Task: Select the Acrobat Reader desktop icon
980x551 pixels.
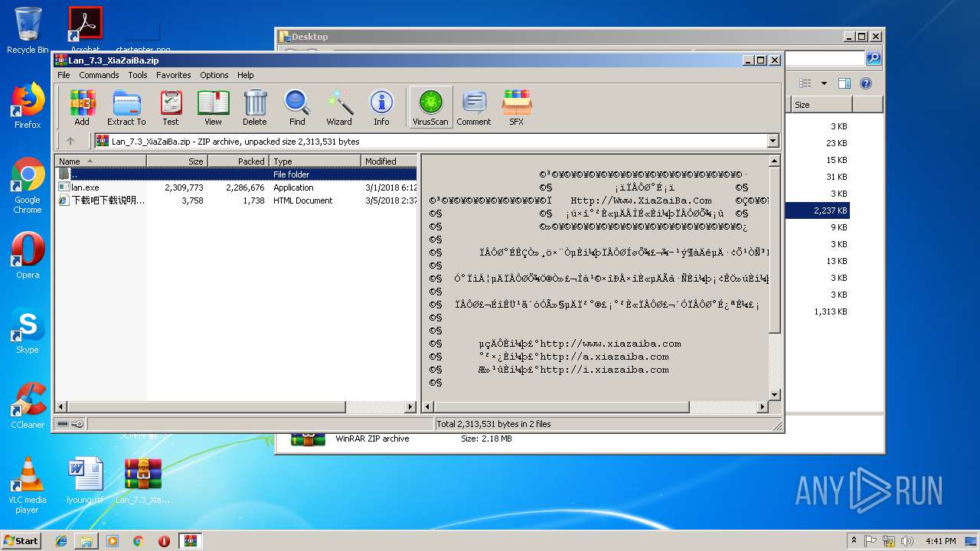Action: pyautogui.click(x=85, y=29)
